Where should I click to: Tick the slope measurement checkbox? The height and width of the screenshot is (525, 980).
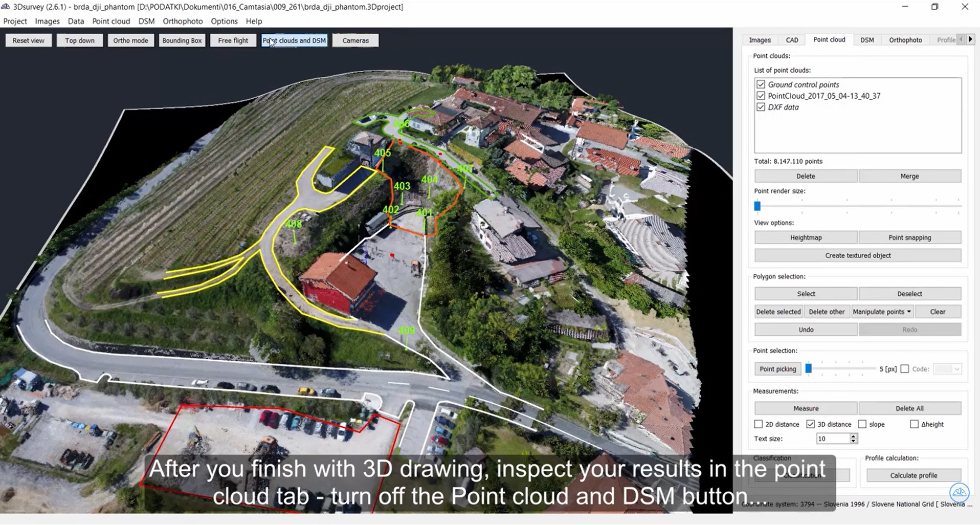tap(862, 424)
